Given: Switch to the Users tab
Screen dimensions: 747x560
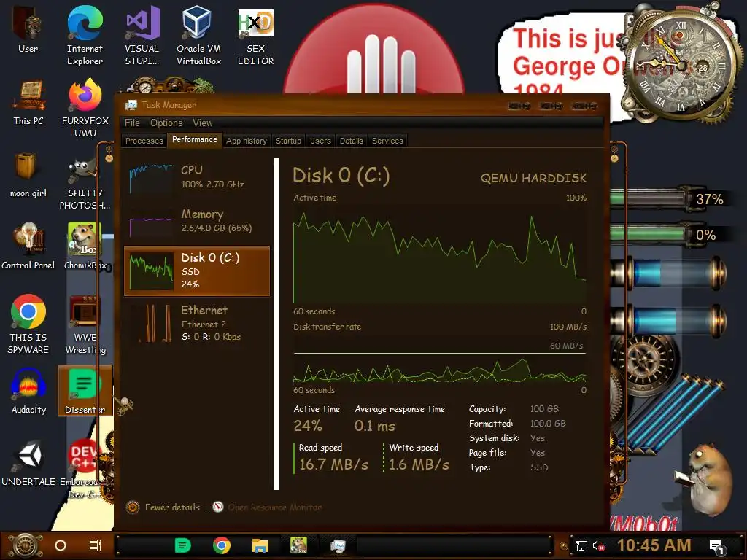Looking at the screenshot, I should pyautogui.click(x=321, y=141).
